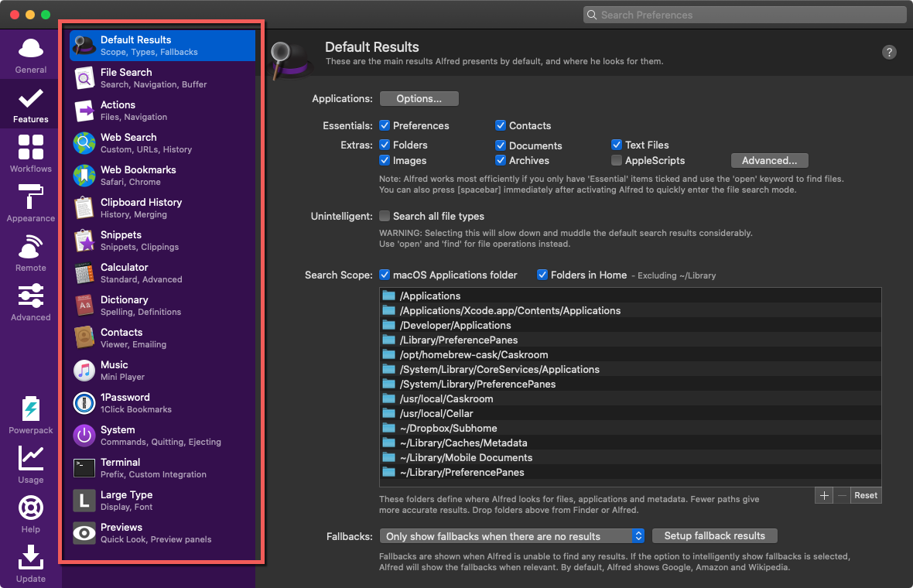Open Remote in the sidebar
This screenshot has width=913, height=588.
pos(31,254)
